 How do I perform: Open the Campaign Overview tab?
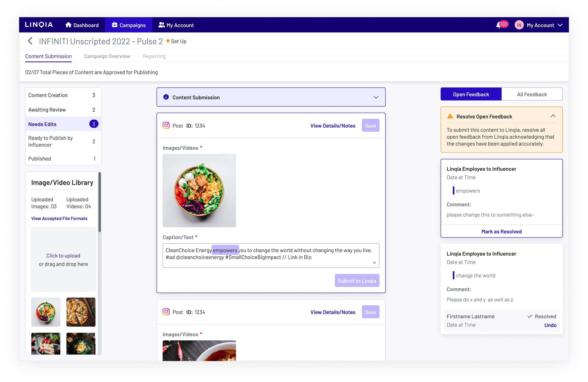pos(107,56)
